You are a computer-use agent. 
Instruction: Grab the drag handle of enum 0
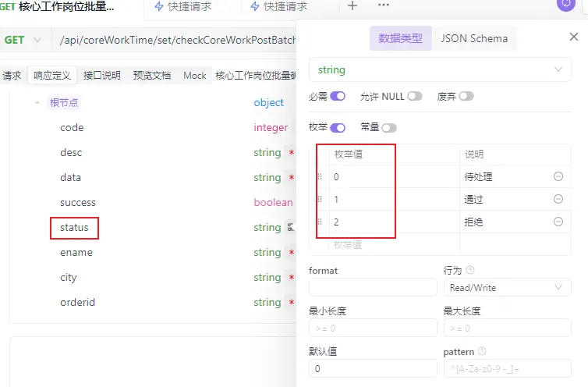tap(320, 176)
